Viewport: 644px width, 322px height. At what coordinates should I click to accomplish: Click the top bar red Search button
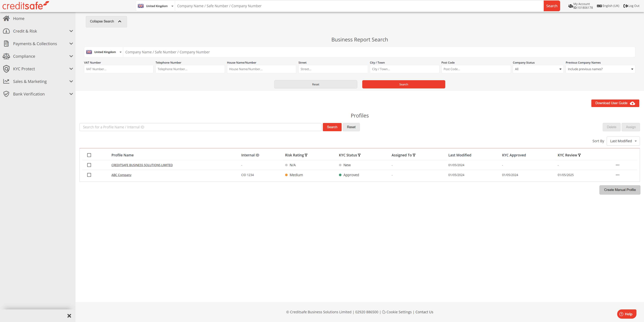[551, 6]
